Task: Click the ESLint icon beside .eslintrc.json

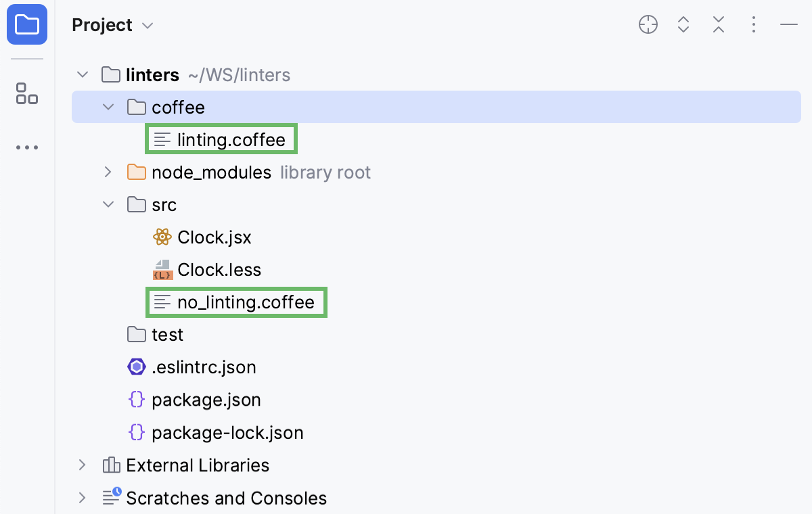Action: click(x=136, y=367)
